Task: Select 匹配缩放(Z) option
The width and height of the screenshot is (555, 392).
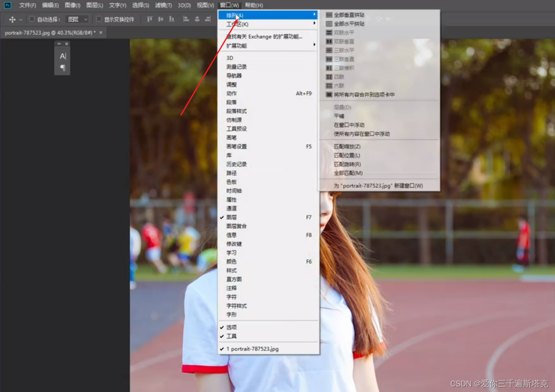Action: point(379,146)
